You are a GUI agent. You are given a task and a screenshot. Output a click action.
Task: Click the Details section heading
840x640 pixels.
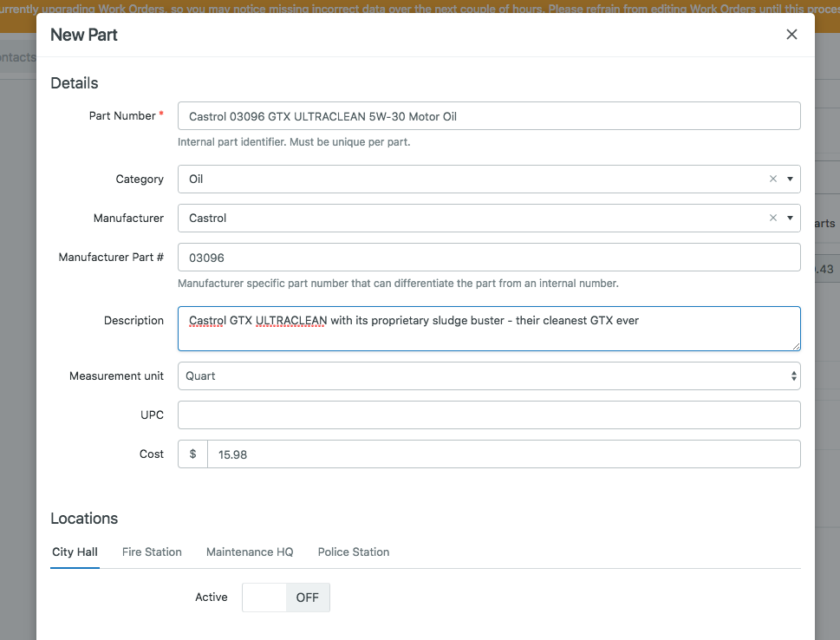coord(75,83)
